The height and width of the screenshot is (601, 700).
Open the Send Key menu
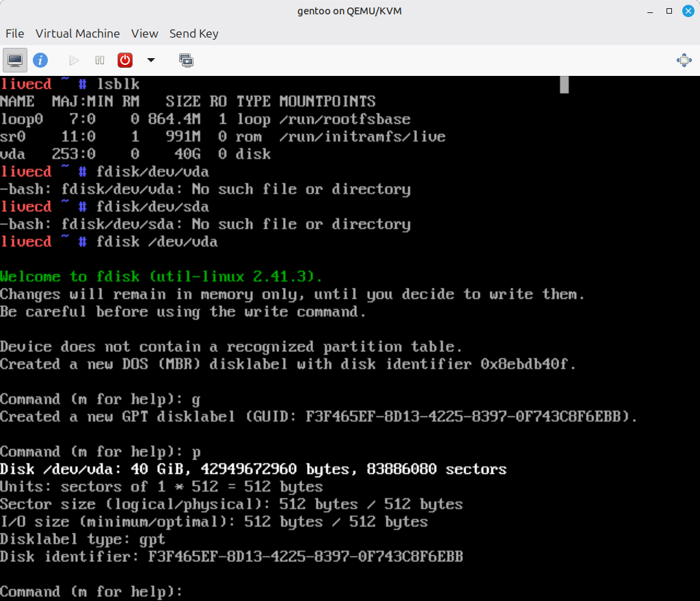point(193,34)
